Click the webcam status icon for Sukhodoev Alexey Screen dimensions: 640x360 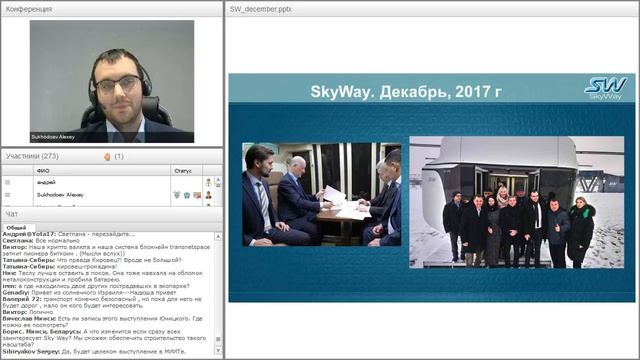coord(187,195)
